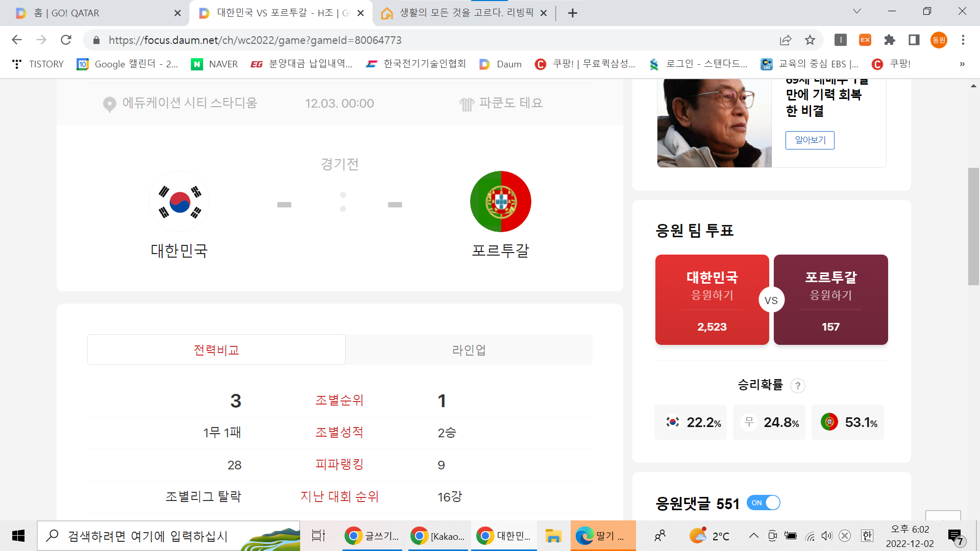The width and height of the screenshot is (980, 551).
Task: Select the 전력비교 tab
Action: pyautogui.click(x=216, y=350)
